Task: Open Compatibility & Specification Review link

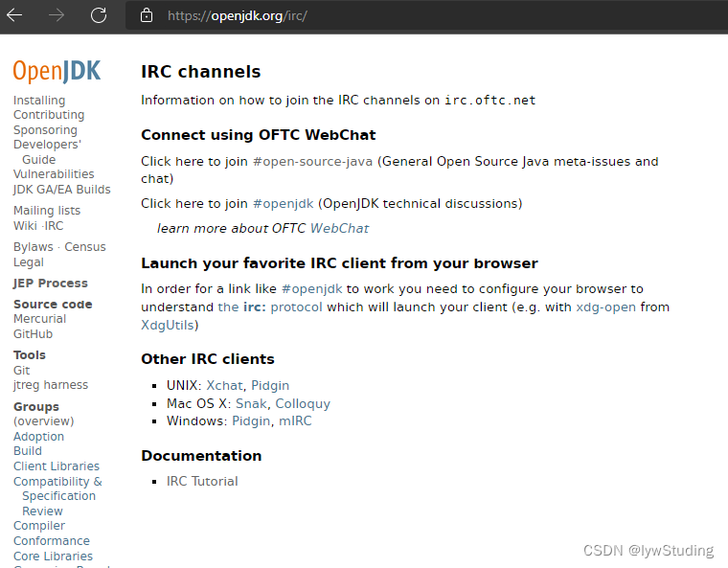Action: 57,496
